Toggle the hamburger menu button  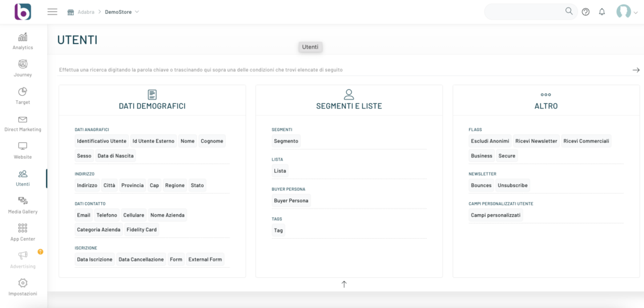click(52, 12)
